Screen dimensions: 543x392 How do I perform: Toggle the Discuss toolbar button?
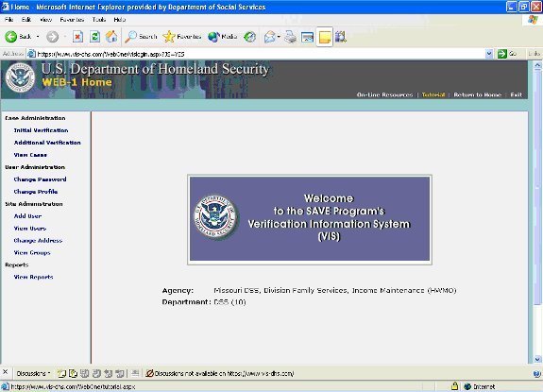click(325, 37)
